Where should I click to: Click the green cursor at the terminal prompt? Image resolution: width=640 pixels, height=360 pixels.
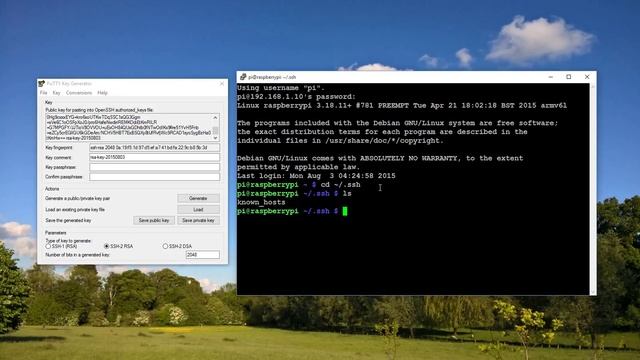click(345, 211)
